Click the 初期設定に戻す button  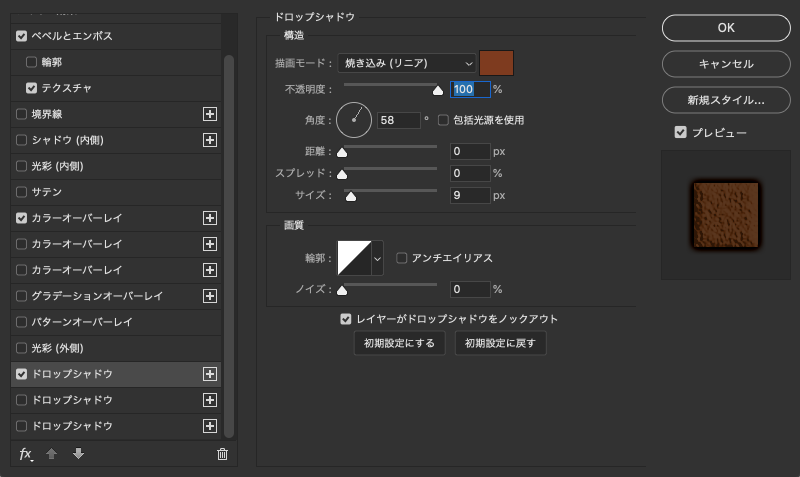click(x=500, y=343)
